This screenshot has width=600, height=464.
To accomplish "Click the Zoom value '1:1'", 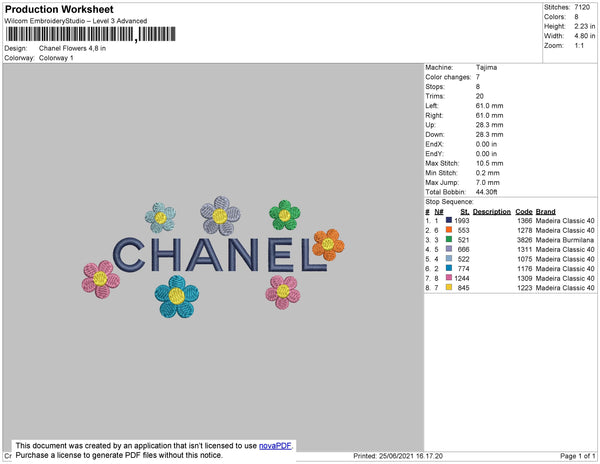I will (x=579, y=46).
